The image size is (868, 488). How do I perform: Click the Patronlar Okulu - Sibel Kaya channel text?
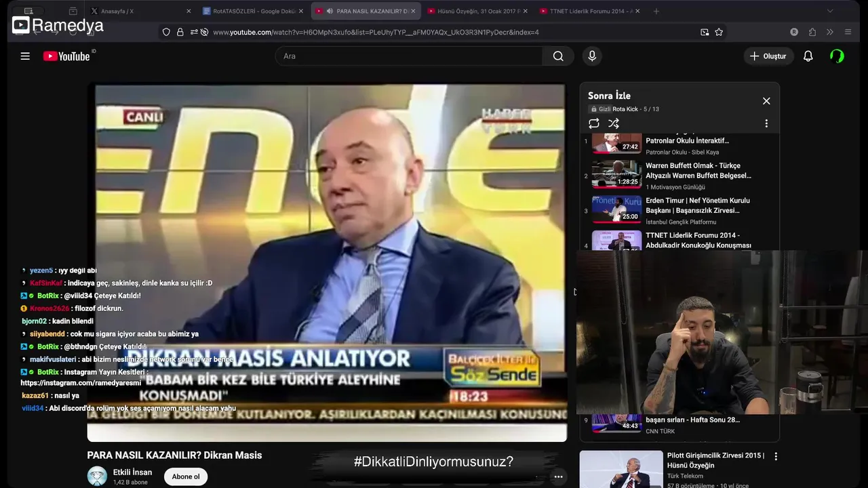click(x=682, y=152)
